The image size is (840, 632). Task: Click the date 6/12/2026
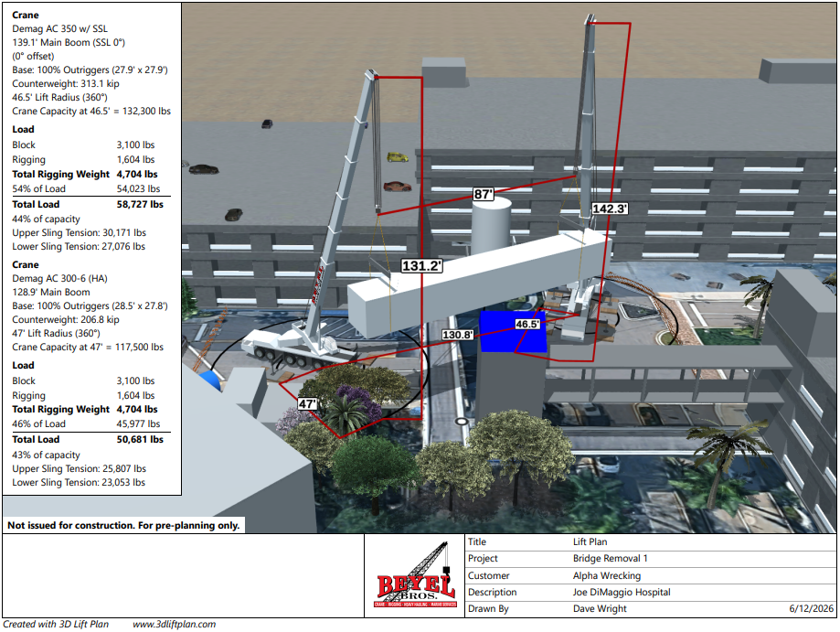pyautogui.click(x=811, y=608)
